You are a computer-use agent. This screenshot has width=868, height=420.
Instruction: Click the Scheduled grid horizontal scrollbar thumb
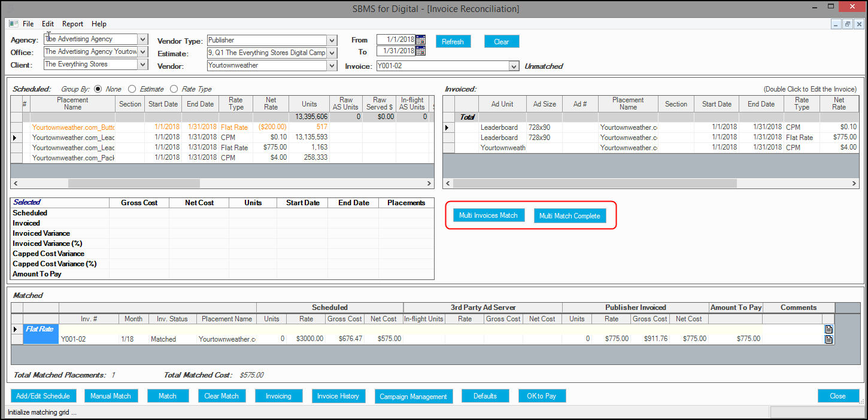pyautogui.click(x=133, y=184)
